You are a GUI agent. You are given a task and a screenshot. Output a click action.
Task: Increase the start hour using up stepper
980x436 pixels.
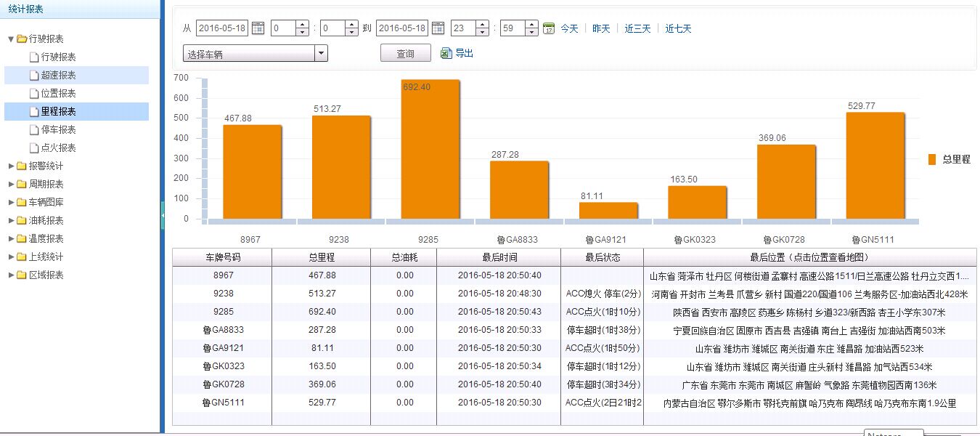pyautogui.click(x=302, y=25)
